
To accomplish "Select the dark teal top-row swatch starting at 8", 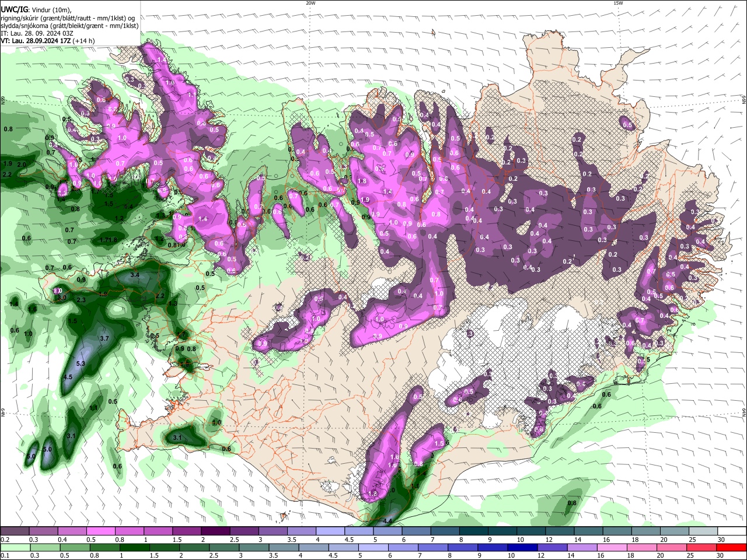I will [x=473, y=531].
